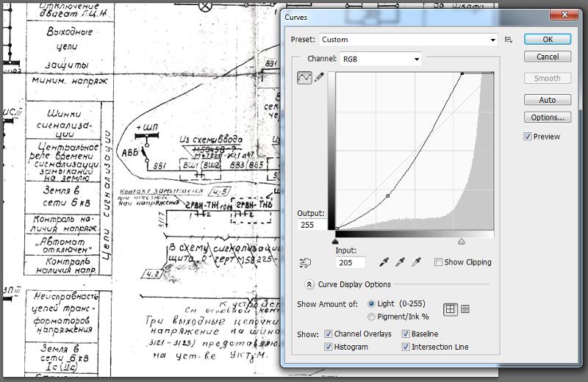Open the Options... button
Viewport: 588px width, 382px height.
pyautogui.click(x=548, y=118)
